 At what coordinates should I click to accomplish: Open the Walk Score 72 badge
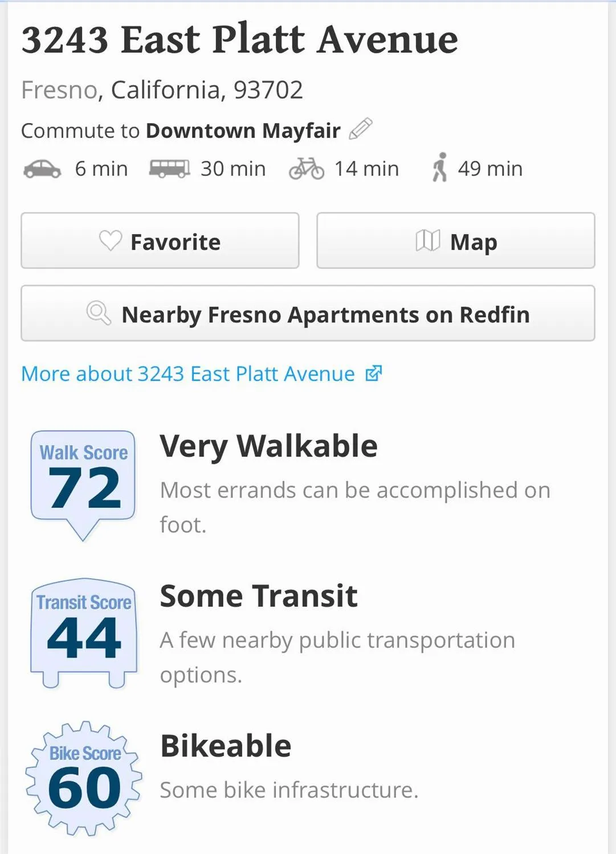point(83,485)
